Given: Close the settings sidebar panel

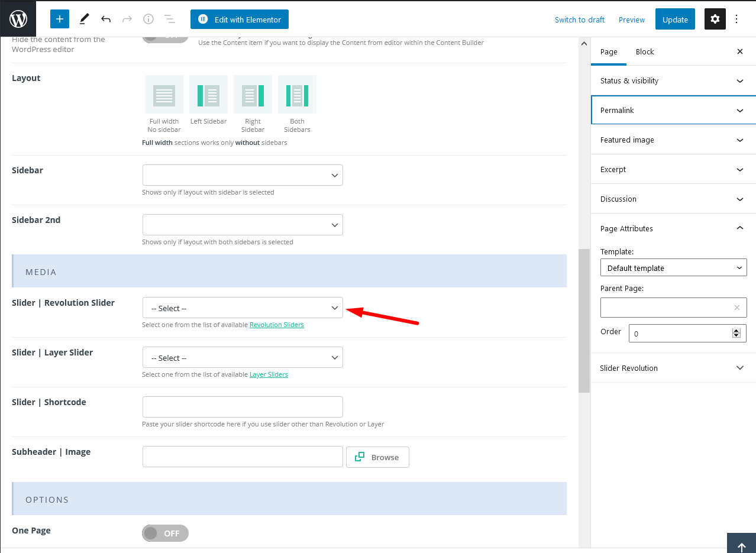Looking at the screenshot, I should [740, 51].
